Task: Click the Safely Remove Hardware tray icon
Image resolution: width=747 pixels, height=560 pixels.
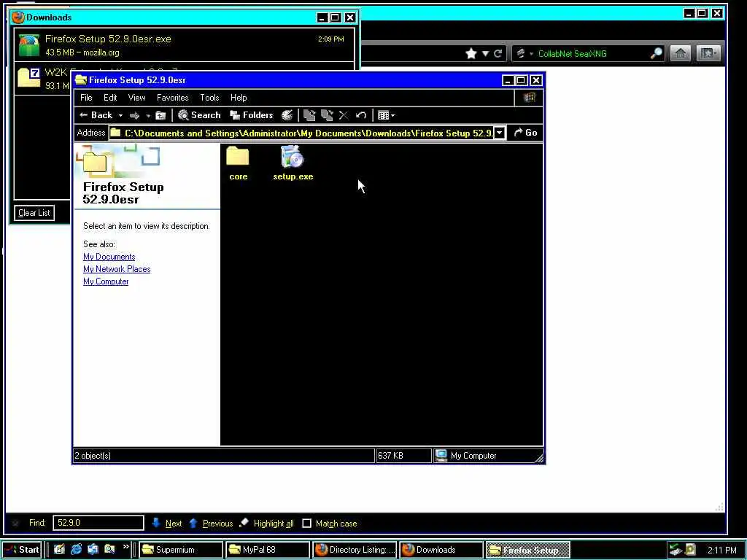Action: [x=676, y=550]
